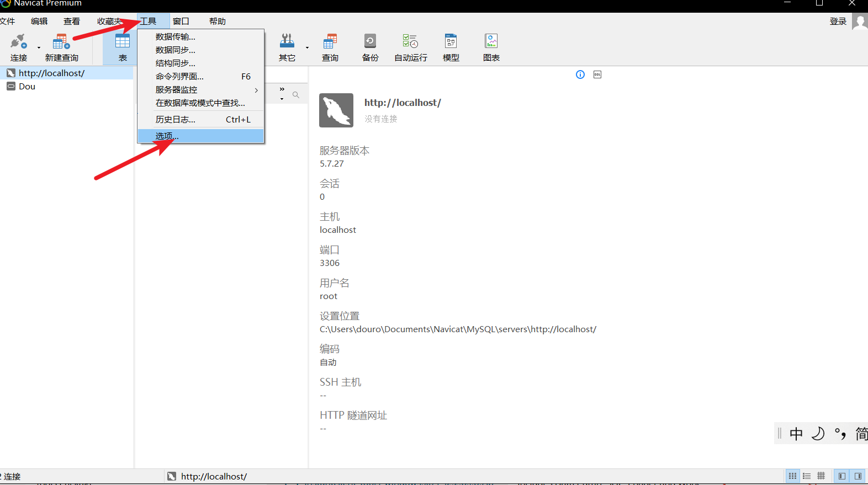Image resolution: width=868 pixels, height=485 pixels.
Task: Choose 结构同步... from the Tools menu
Action: [x=201, y=63]
